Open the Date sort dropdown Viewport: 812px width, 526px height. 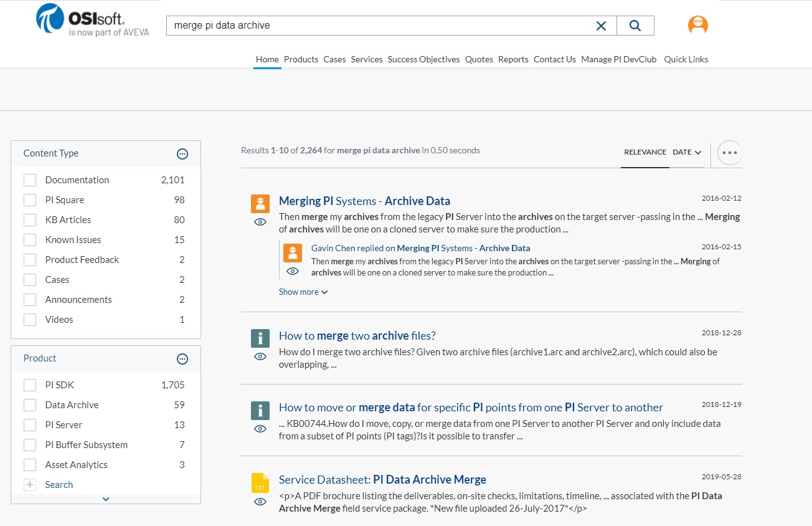687,152
